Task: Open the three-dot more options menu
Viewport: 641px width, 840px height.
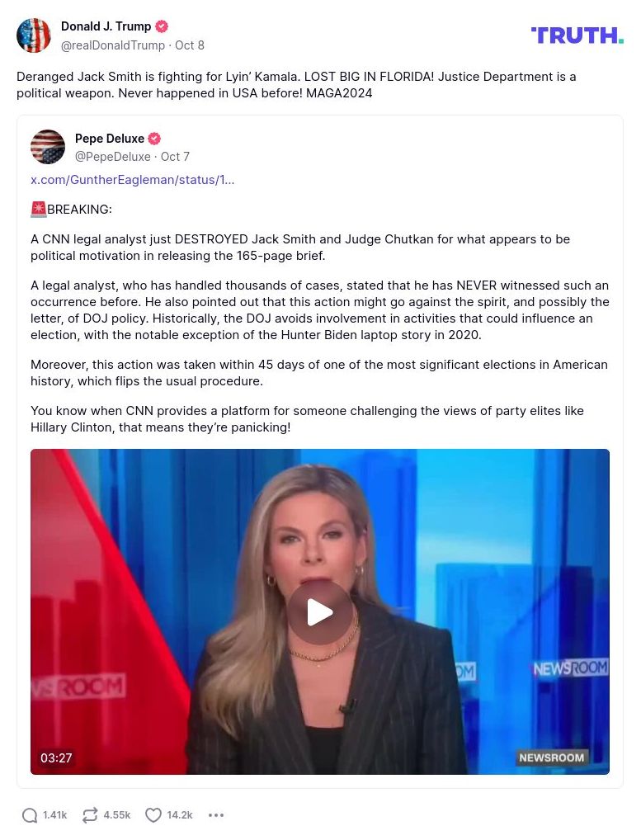Action: (216, 814)
